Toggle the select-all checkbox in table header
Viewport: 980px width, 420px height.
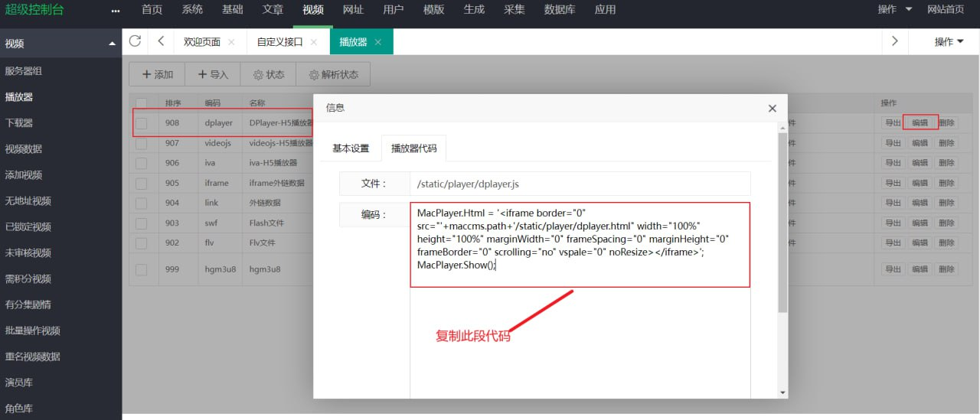pyautogui.click(x=142, y=103)
